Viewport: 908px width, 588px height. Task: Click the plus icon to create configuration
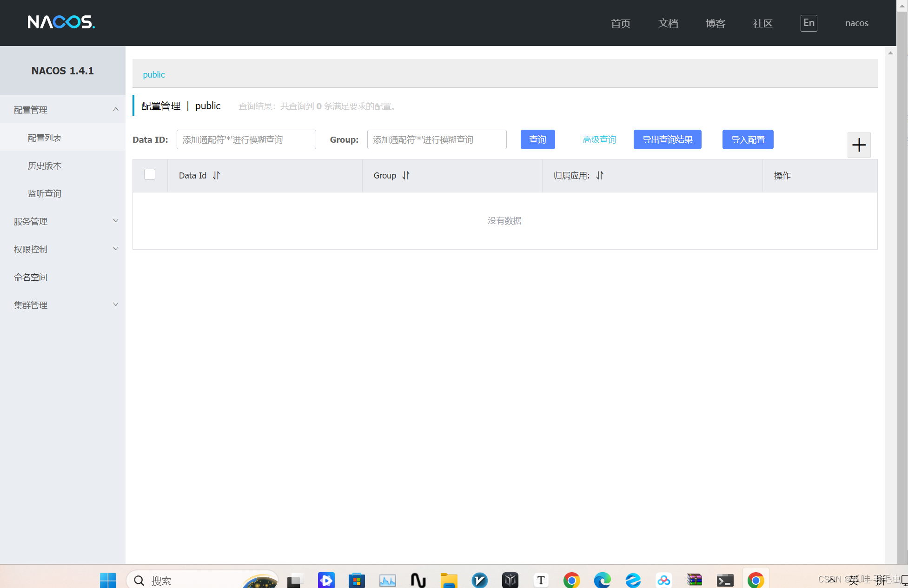(859, 145)
